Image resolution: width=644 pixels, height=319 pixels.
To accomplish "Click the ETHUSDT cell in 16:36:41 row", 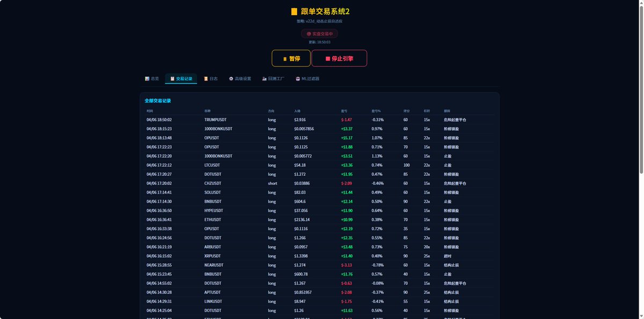I will [x=214, y=220].
